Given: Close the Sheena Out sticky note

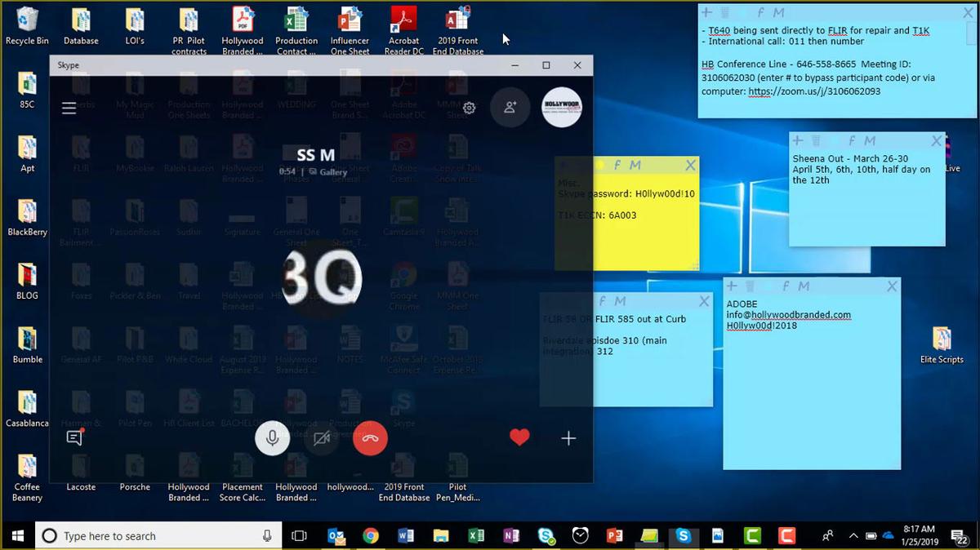Looking at the screenshot, I should click(937, 141).
